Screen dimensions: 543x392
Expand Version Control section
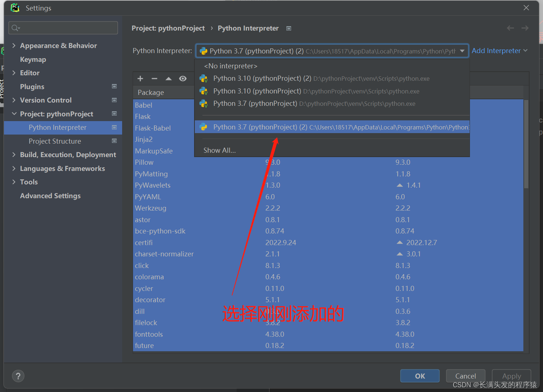pos(14,100)
